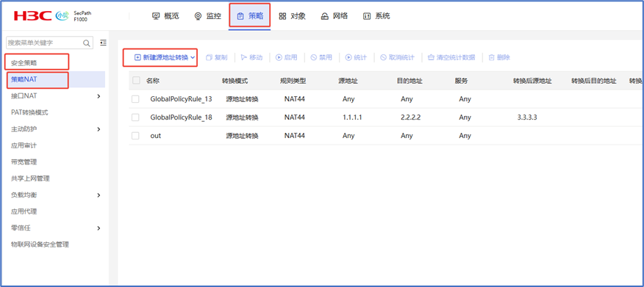Open the 监控 monitoring tab
Image resolution: width=644 pixels, height=287 pixels.
click(x=207, y=16)
